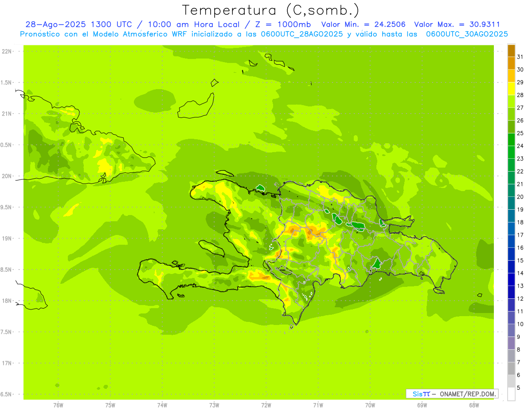Screen dimensions: 532x411
Task: Pick the amber swatch between 29 and 30
Action: point(511,76)
